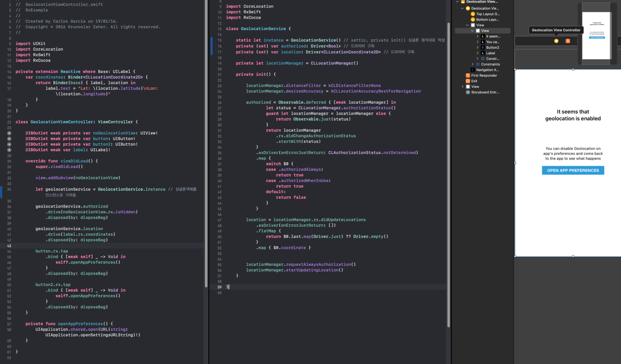Click orange First Responder icon in scene dock
Viewport: 621px width, 364px height.
point(568,41)
